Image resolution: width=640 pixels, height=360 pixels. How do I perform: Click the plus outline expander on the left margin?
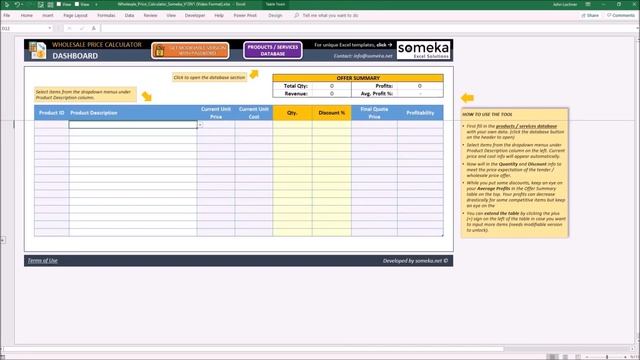click(2, 240)
